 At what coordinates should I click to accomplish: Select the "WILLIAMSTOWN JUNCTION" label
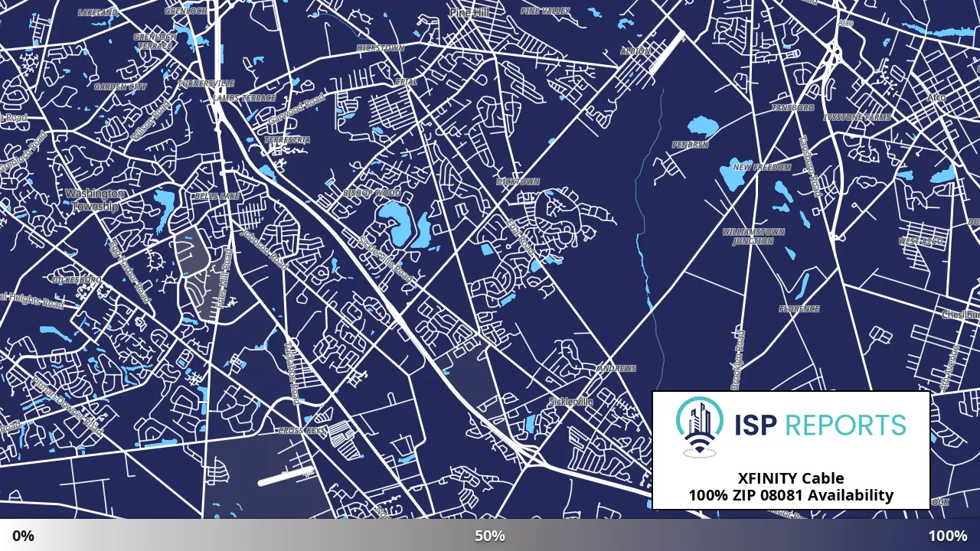click(x=753, y=236)
